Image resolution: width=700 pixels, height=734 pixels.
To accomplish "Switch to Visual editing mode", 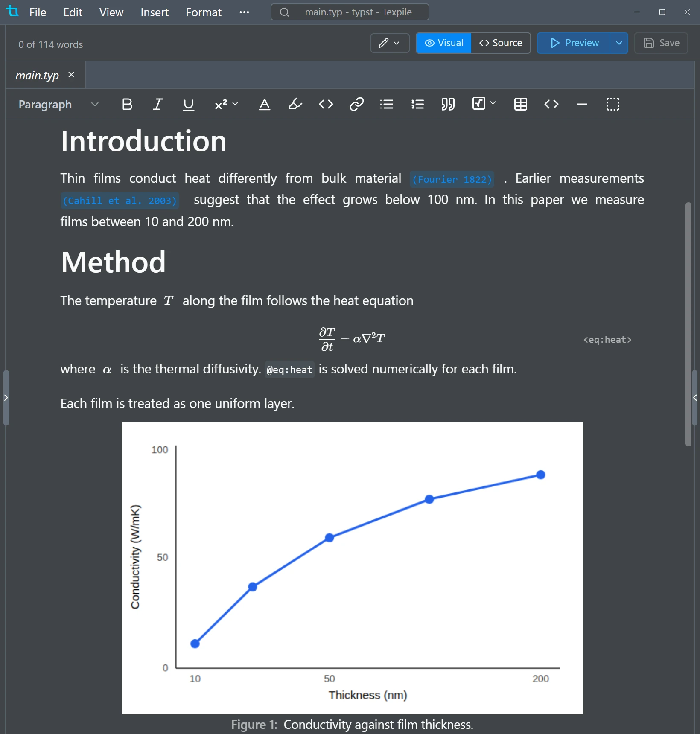I will 444,43.
